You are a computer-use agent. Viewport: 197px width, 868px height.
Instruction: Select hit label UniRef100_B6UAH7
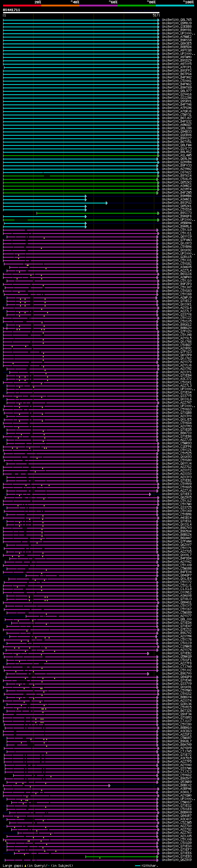coord(177,538)
